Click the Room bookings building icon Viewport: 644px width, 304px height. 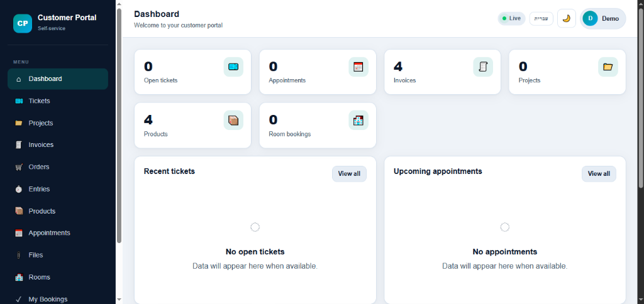358,120
